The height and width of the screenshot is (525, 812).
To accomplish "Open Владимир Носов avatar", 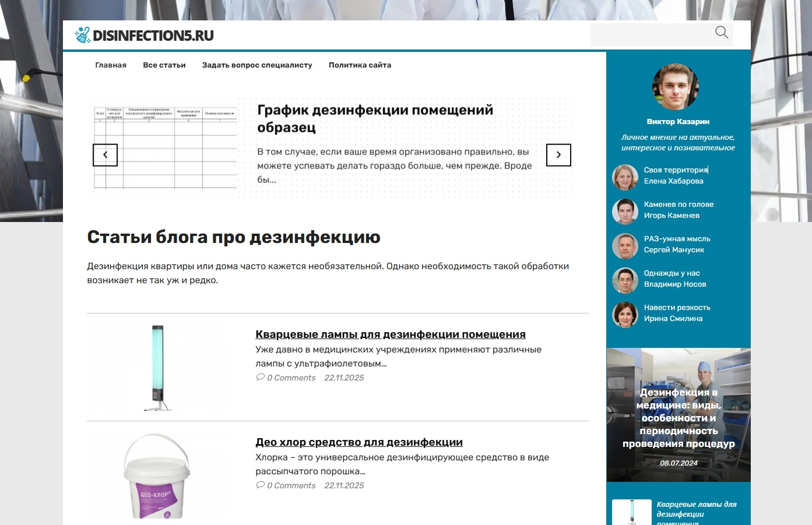I will (x=625, y=280).
